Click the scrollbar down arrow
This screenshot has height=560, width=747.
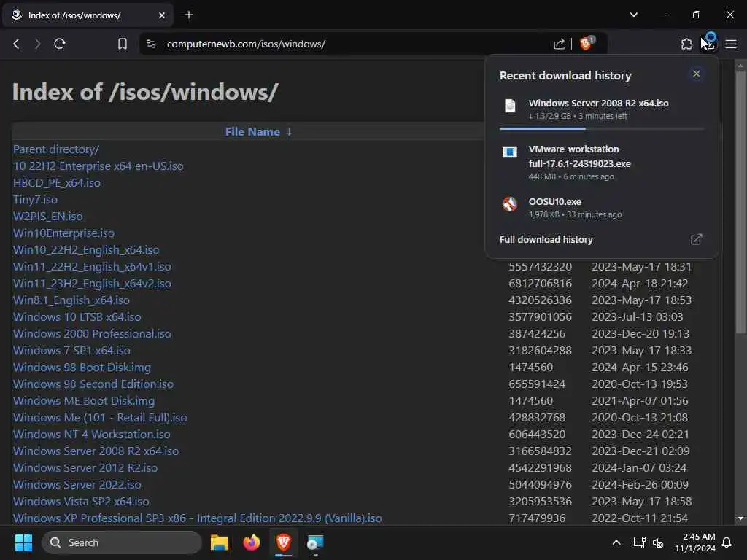tap(740, 518)
